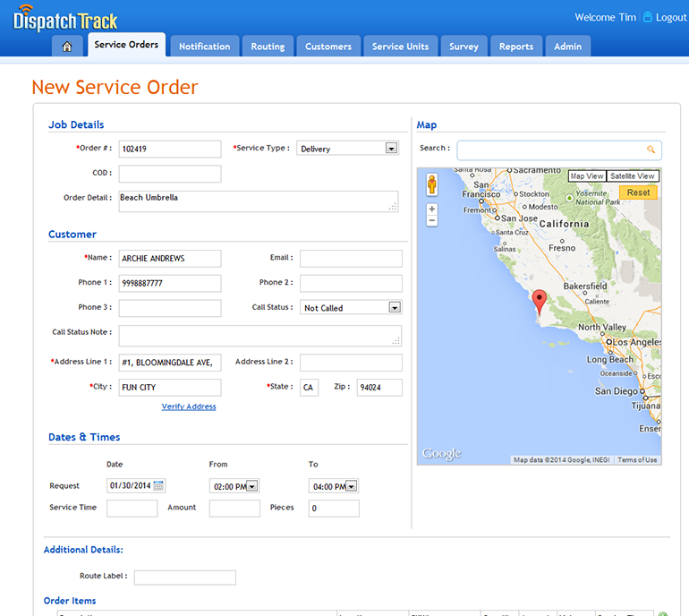Open the Home tab icon
Screen dimensions: 689x616
coord(67,47)
